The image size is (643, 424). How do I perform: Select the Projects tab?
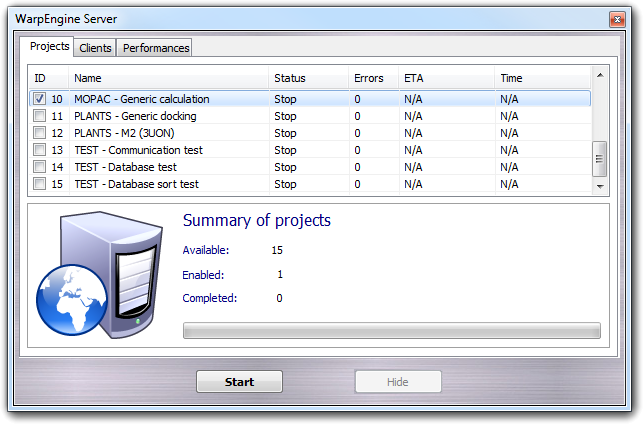(x=50, y=47)
